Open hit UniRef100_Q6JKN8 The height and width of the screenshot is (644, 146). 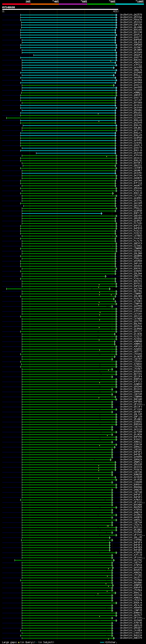(x=131, y=27)
